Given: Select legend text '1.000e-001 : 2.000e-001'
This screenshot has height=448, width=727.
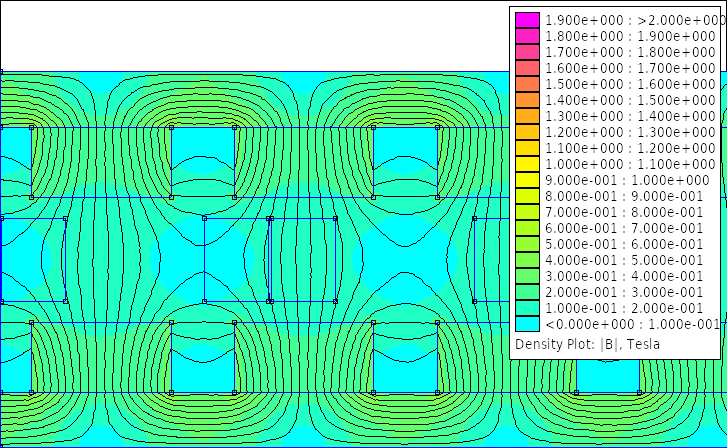Looking at the screenshot, I should [x=624, y=308].
